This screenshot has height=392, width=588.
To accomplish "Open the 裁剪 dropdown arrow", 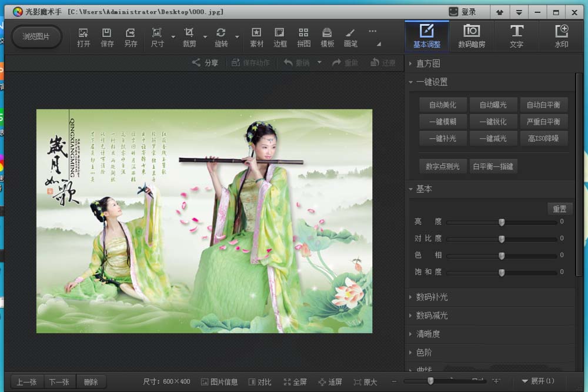I will click(205, 37).
